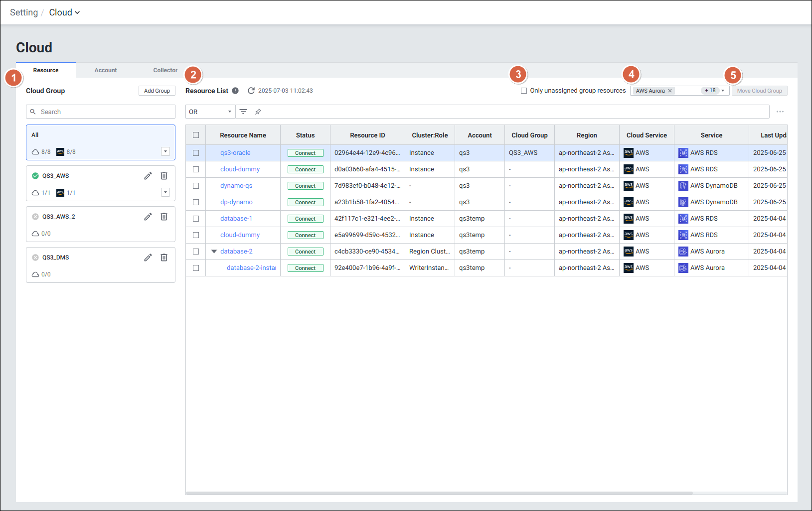Expand the All cloud group card dropdown

pos(165,151)
